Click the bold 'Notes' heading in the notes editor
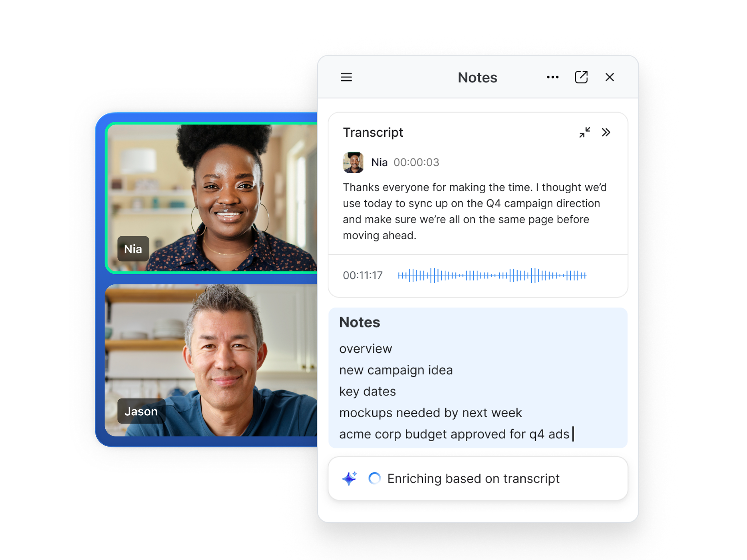The image size is (747, 560). 360,322
